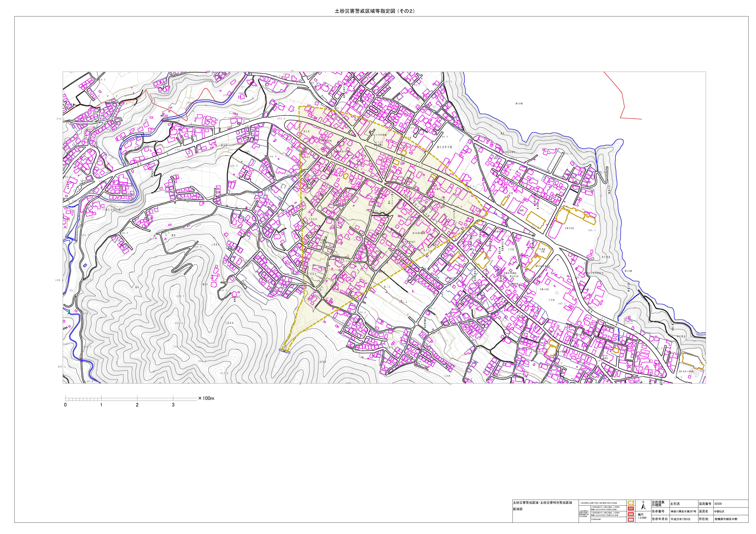Click the red diagonal-hatch legend symbol

[x=631, y=514]
